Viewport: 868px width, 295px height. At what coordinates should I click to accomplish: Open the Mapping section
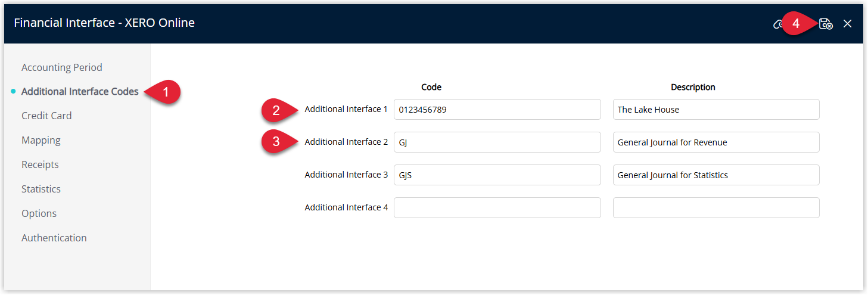pyautogui.click(x=41, y=140)
